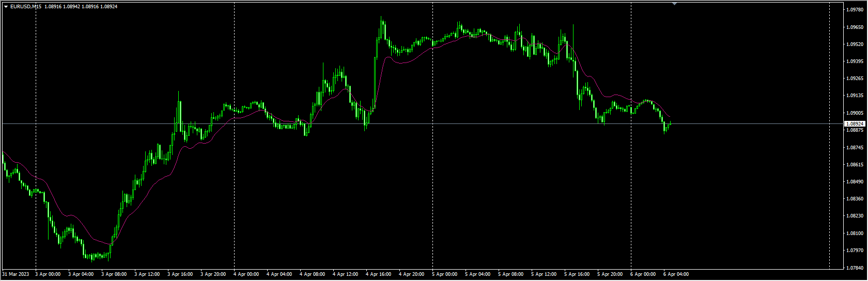Click the 1.08490 price scale label
Viewport: 868px width, 281px height.
[856, 182]
